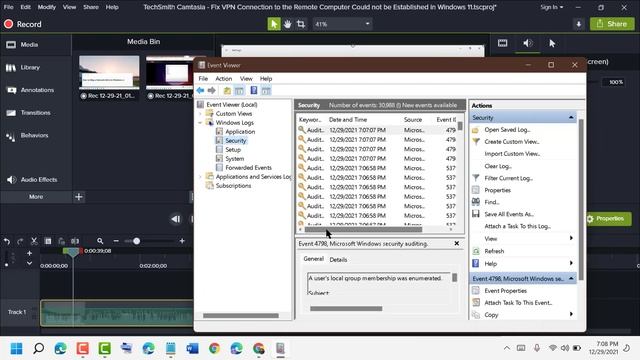Viewport: 640px width, 360px height.
Task: Click the Event Viewer forward arrow
Action: [211, 91]
